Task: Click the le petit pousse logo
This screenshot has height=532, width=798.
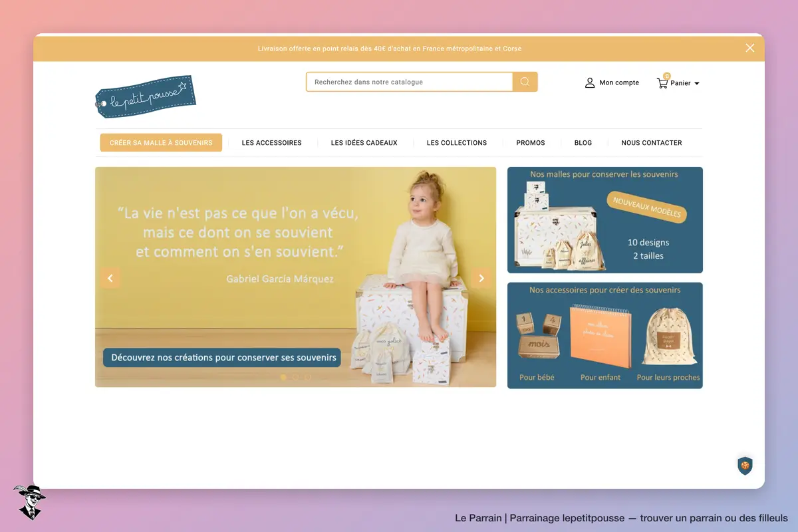Action: (146, 96)
